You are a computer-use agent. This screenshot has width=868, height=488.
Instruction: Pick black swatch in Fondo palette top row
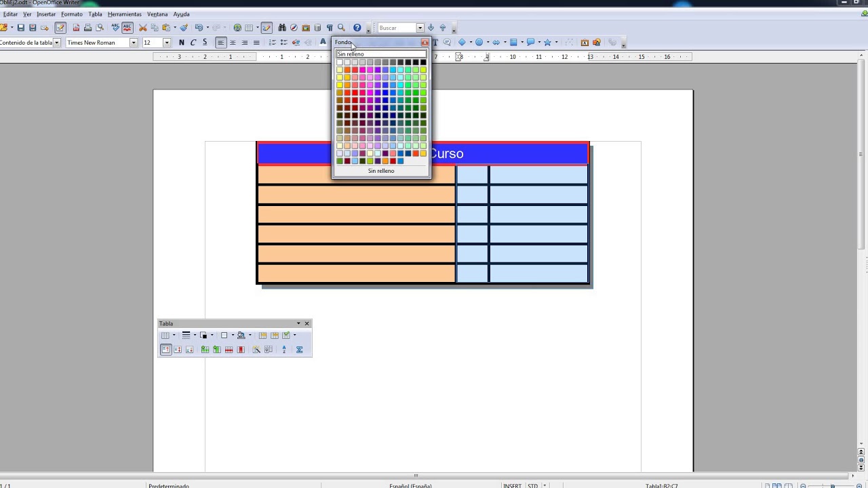click(423, 62)
